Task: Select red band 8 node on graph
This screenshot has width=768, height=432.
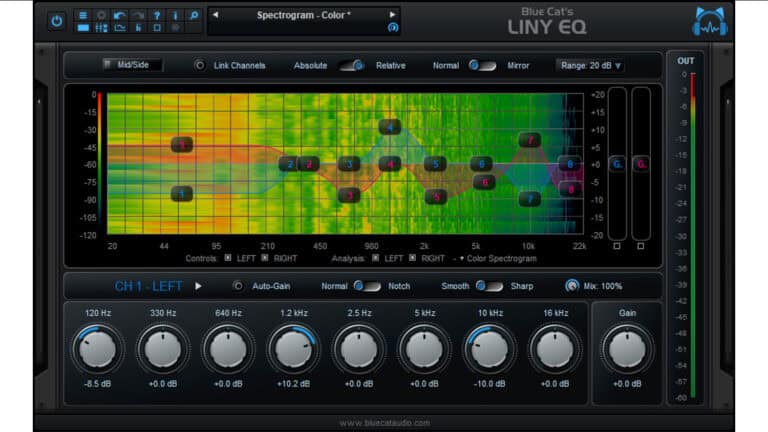Action: (570, 189)
